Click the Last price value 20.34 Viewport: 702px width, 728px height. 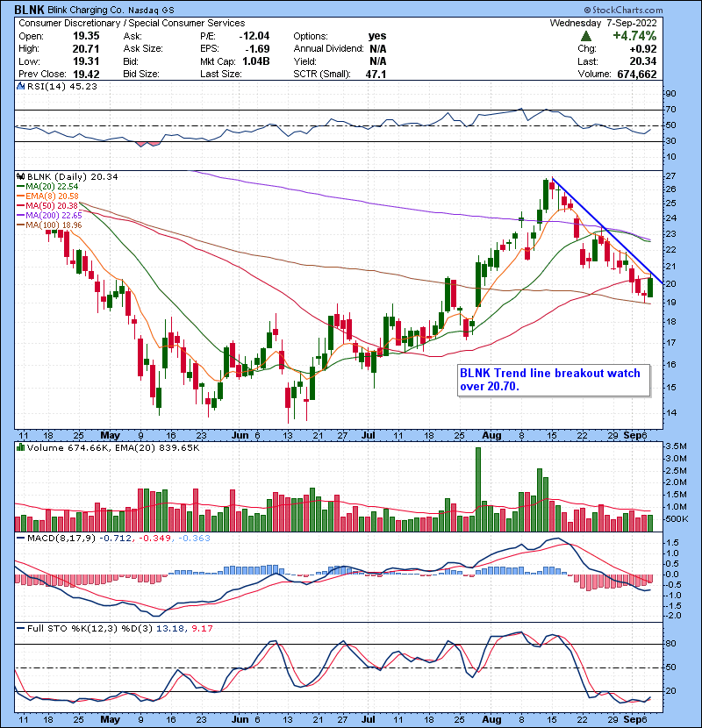643,61
